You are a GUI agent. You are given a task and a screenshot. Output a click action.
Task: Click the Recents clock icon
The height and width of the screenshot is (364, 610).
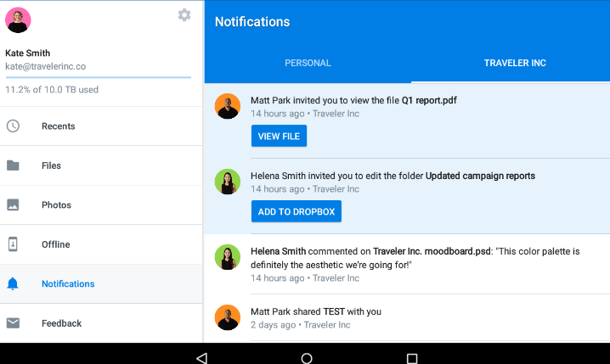13,126
